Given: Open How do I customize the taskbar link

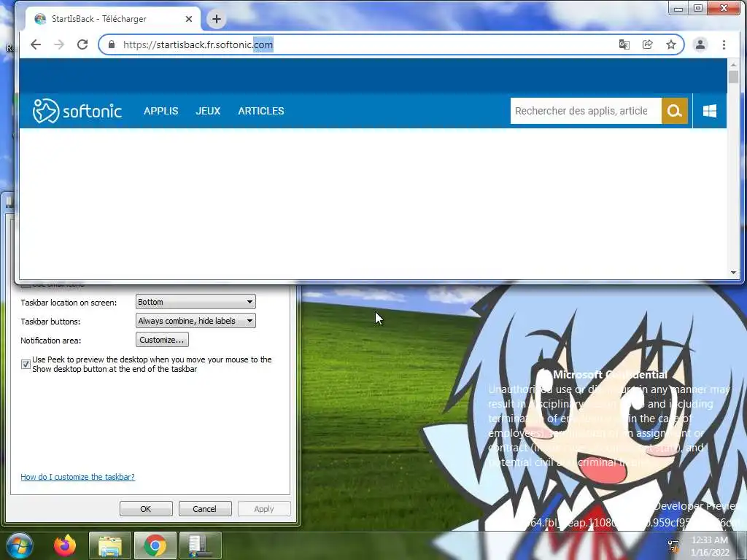Looking at the screenshot, I should pos(77,477).
